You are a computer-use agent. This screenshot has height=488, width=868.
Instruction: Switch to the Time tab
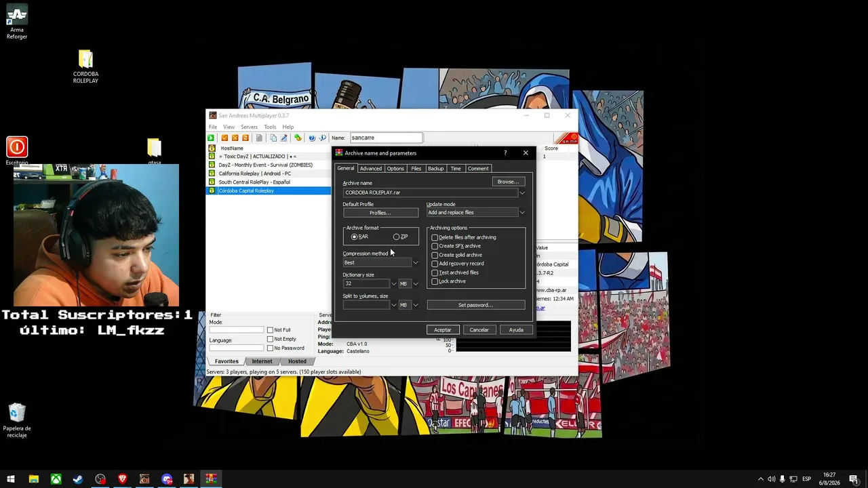click(x=456, y=169)
